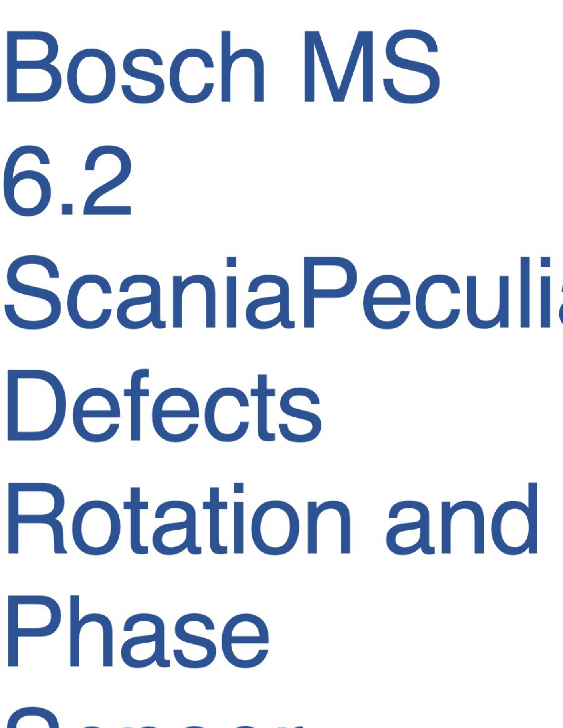Click the capital "M" in MS
Screen dimensions: 563x728
339,67
